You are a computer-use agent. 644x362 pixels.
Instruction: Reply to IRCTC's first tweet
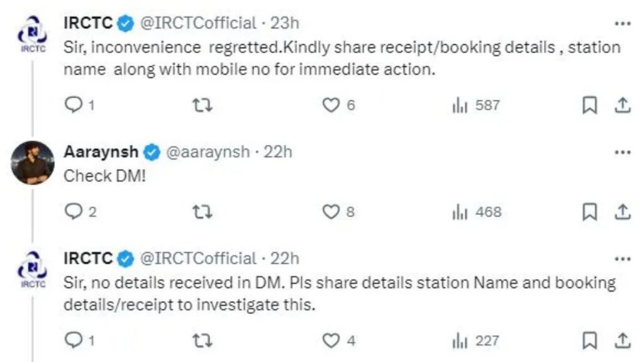pos(74,106)
